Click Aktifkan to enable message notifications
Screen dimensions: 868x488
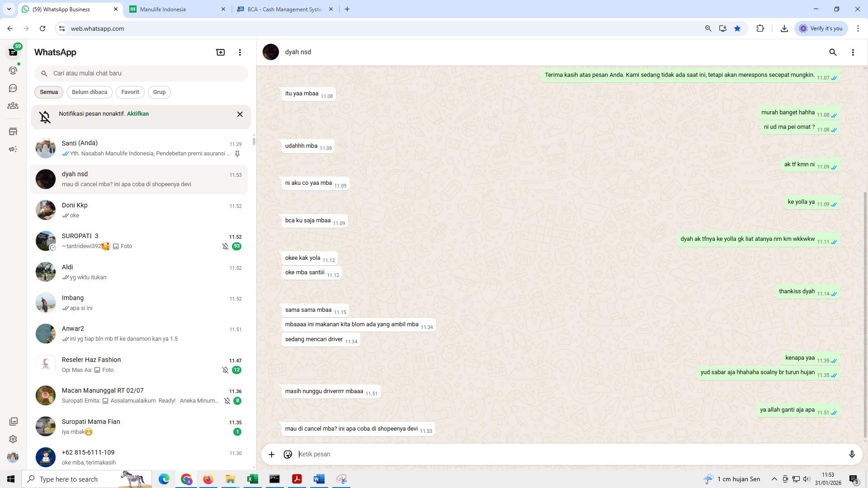(137, 113)
